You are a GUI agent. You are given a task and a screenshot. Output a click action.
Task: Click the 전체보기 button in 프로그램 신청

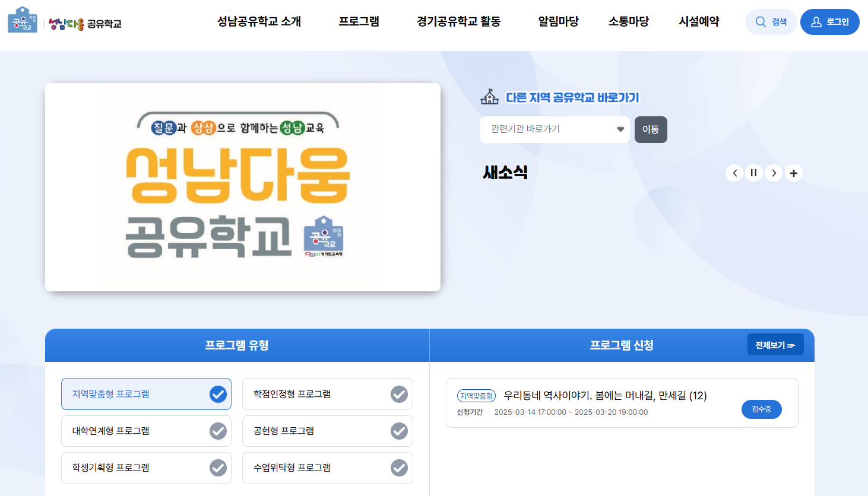tap(775, 345)
